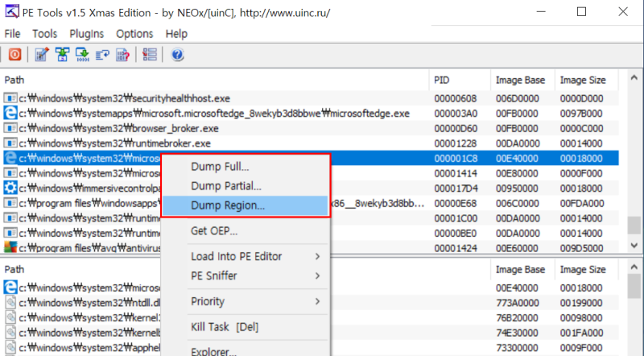644x356 pixels.
Task: Click PID value 000001C8 in selected row
Action: (x=456, y=159)
